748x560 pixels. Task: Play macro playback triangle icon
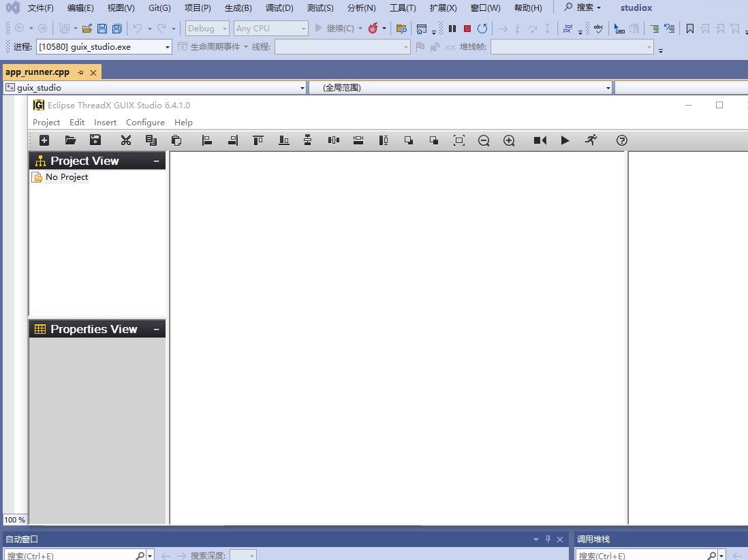tap(565, 140)
